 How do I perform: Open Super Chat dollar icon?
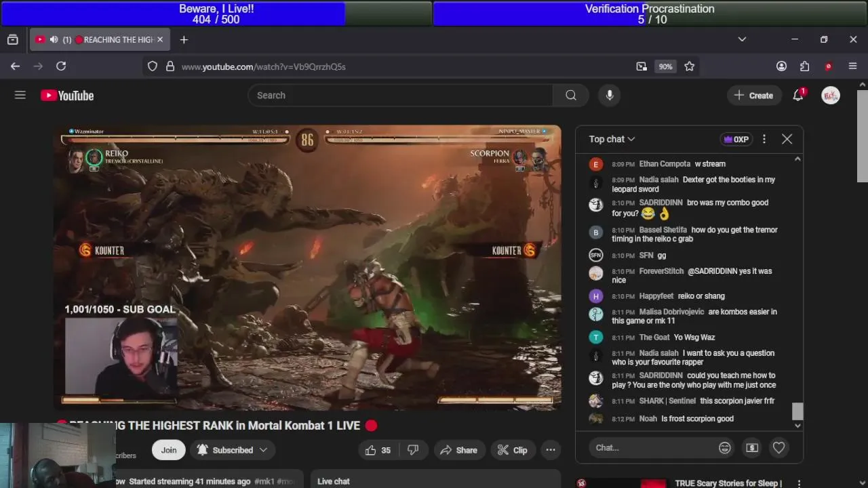[x=751, y=448]
